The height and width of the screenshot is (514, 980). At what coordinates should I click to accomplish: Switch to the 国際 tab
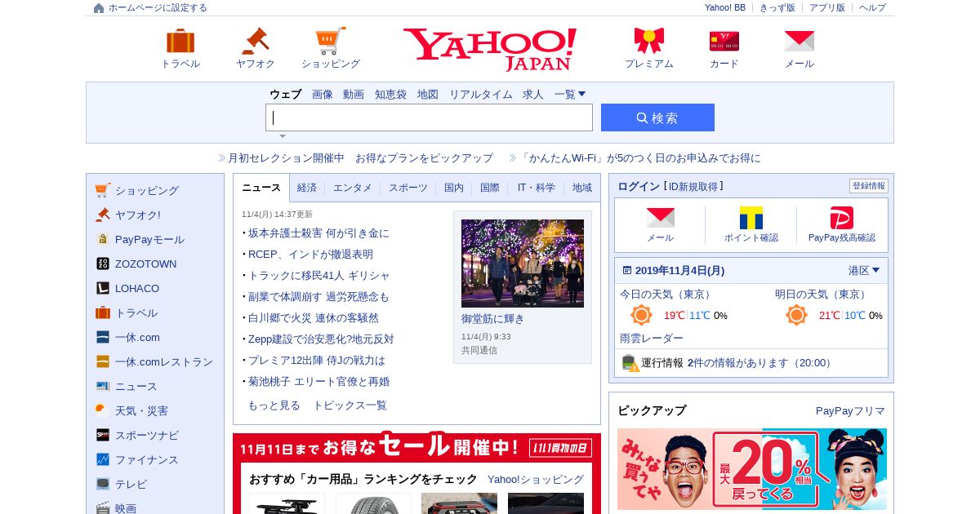(490, 188)
